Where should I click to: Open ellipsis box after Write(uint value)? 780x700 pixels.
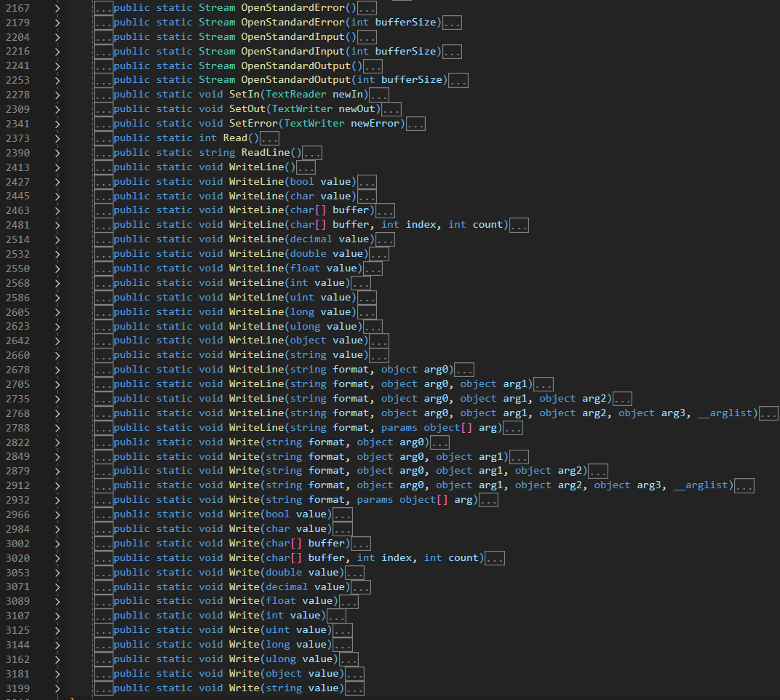[x=343, y=631]
